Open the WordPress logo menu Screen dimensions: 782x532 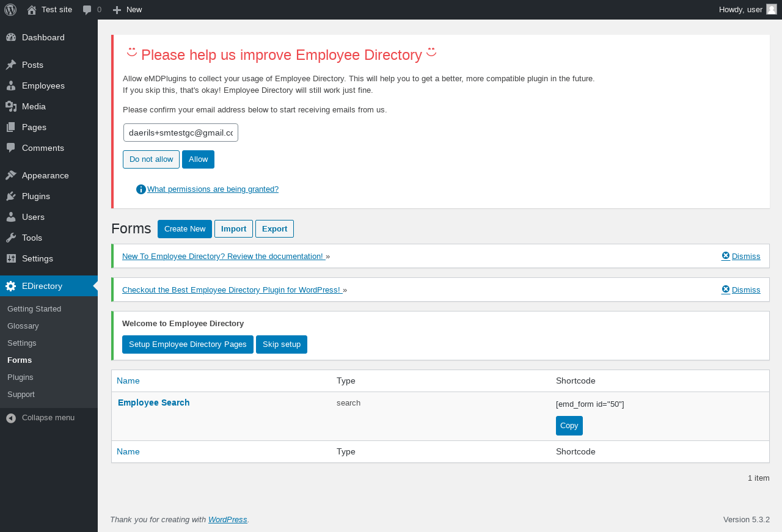click(x=10, y=10)
